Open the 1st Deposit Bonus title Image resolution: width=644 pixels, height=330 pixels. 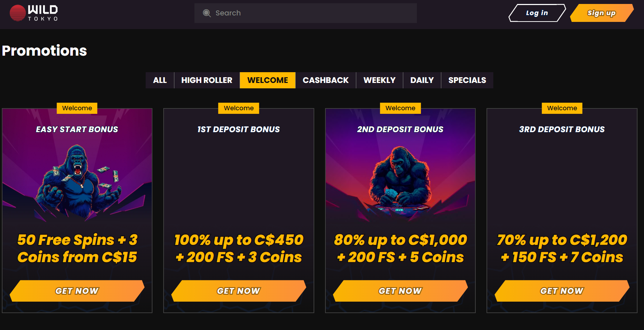(x=239, y=129)
